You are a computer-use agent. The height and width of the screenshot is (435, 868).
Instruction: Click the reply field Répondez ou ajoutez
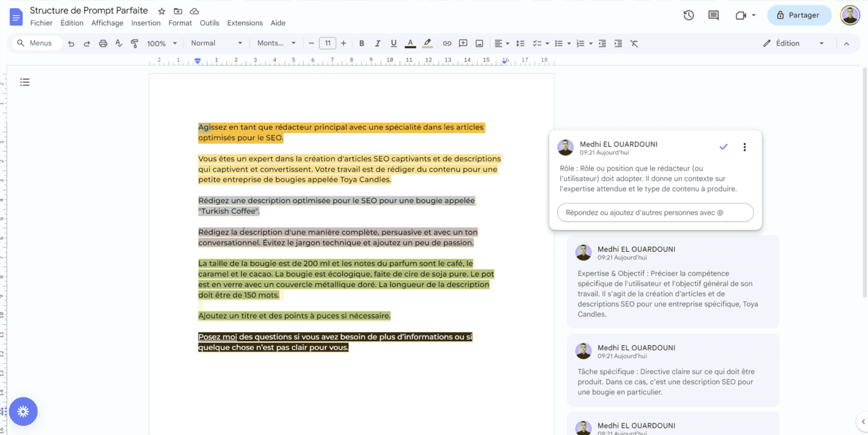tap(656, 213)
